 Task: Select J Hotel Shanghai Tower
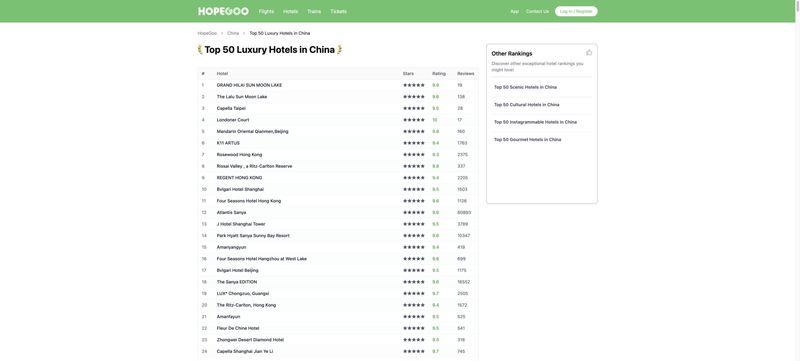[x=241, y=224]
